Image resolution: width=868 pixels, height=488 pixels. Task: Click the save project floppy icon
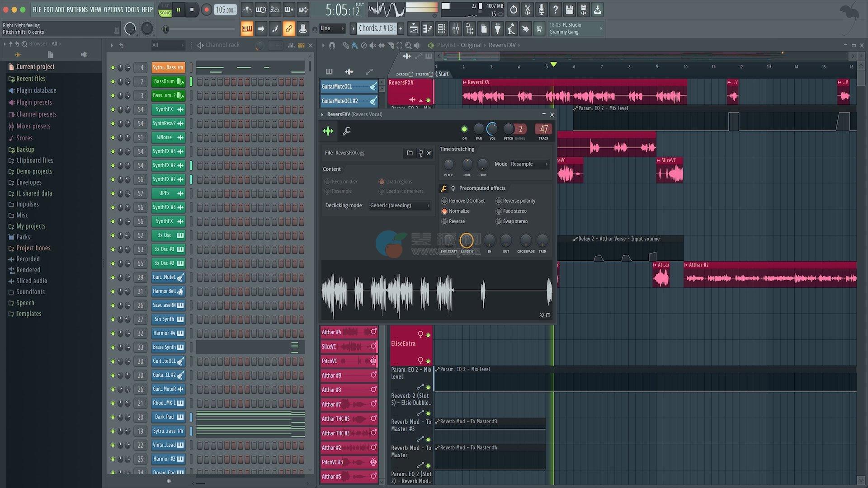(x=569, y=9)
